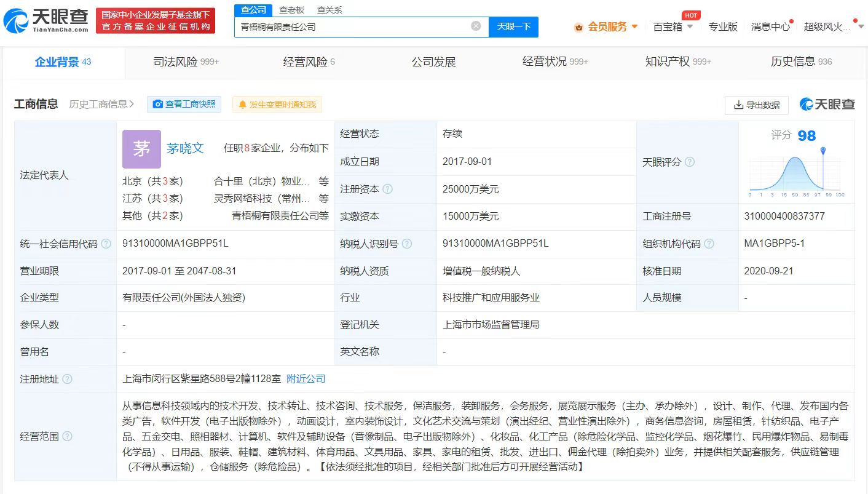Click help icon beside 组织机构代码
Image resolution: width=868 pixels, height=494 pixels.
click(709, 244)
